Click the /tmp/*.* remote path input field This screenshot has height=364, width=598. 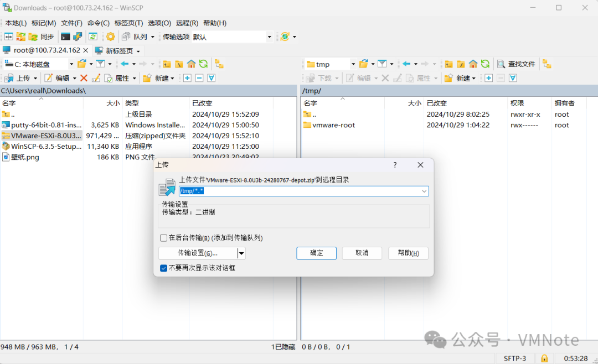[x=304, y=191]
